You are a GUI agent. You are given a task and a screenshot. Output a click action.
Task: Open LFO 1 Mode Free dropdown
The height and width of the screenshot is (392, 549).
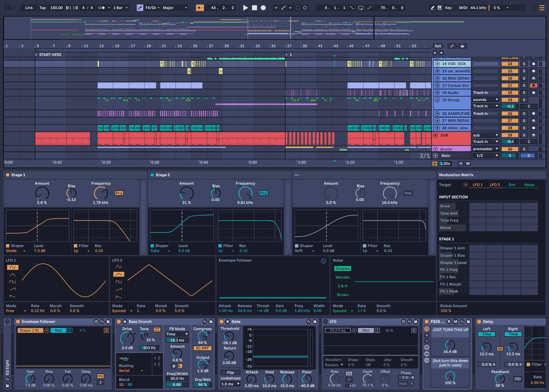pyautogui.click(x=16, y=311)
